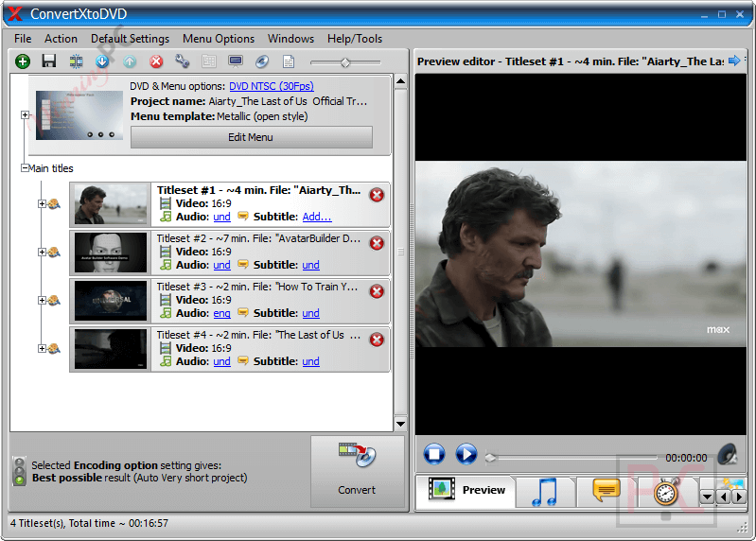Toggle the preview speaker volume icon
756x541 pixels.
728,454
